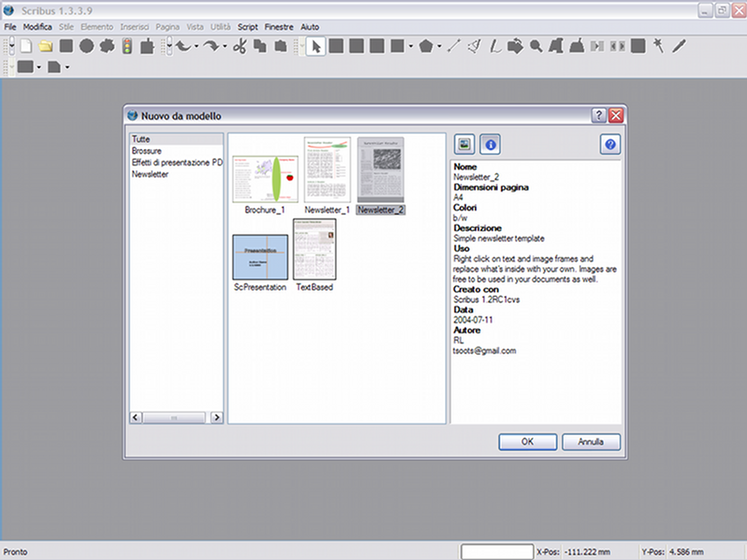747x560 pixels.
Task: Close the Nuovo da modello dialog
Action: click(616, 115)
